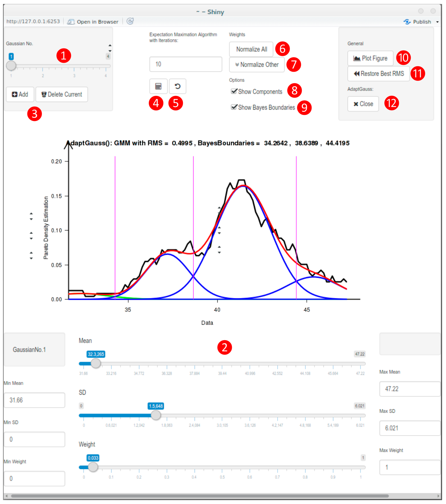The width and height of the screenshot is (446, 504).
Task: Click the plot title with RMS = 0.4995
Action: click(208, 143)
